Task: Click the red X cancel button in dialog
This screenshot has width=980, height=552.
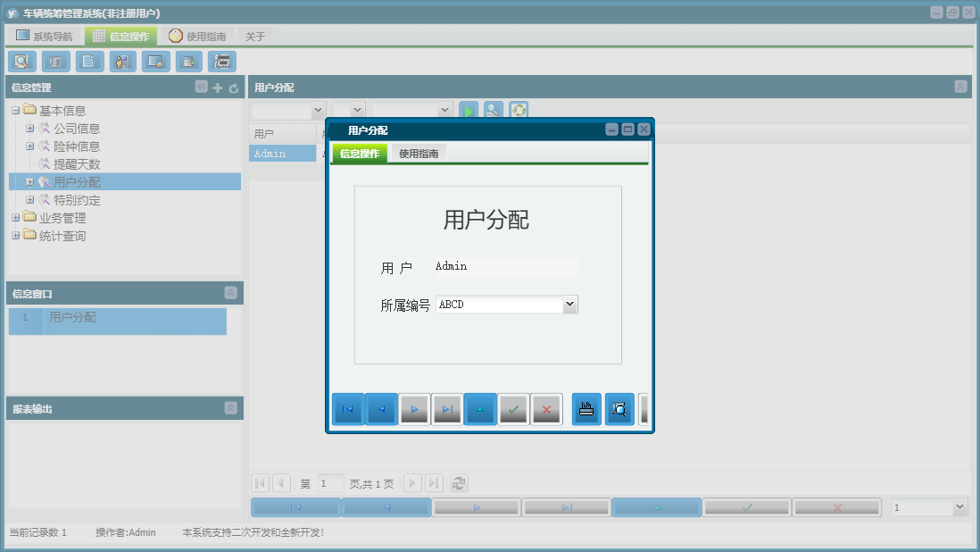Action: coord(545,410)
